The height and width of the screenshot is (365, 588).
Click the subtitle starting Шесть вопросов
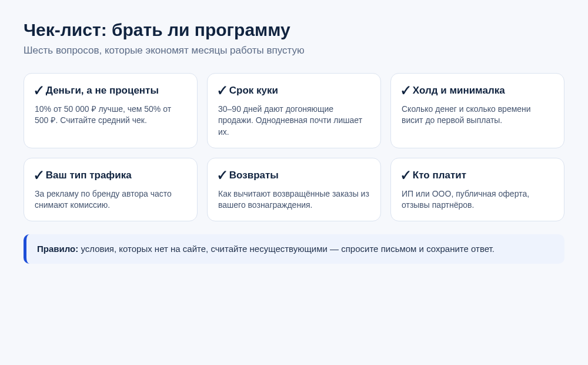click(x=164, y=50)
